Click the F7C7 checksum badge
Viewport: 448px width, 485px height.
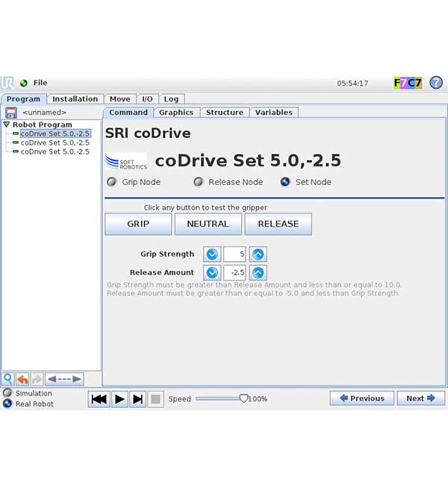408,83
